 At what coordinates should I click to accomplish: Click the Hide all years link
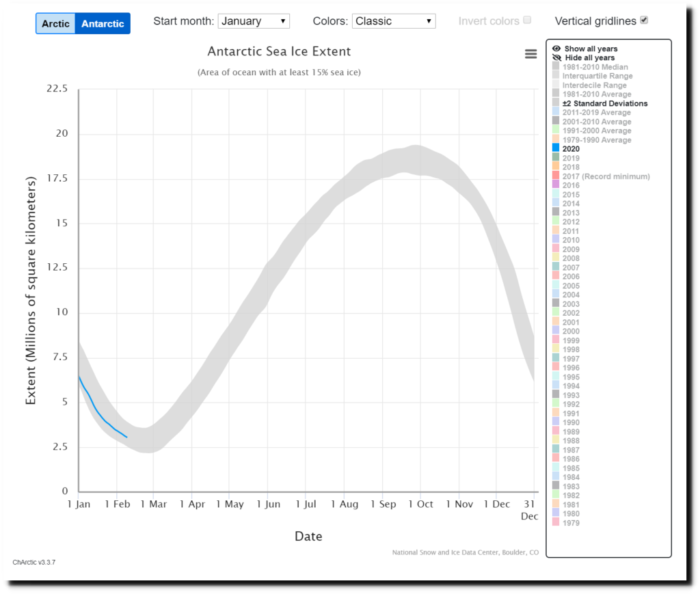click(590, 58)
